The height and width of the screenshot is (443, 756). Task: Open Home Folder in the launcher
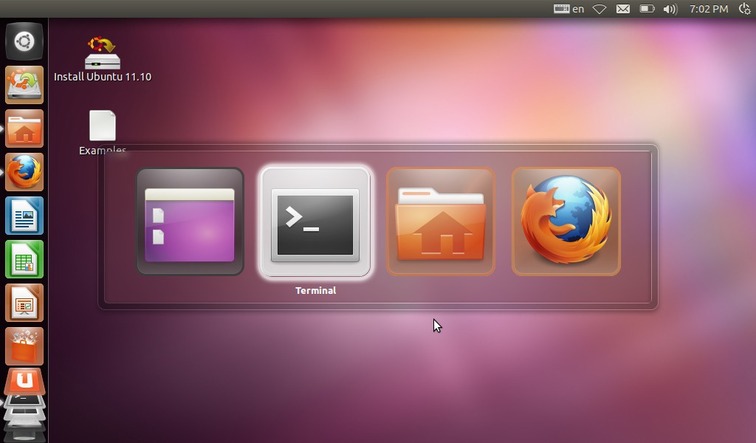click(24, 129)
